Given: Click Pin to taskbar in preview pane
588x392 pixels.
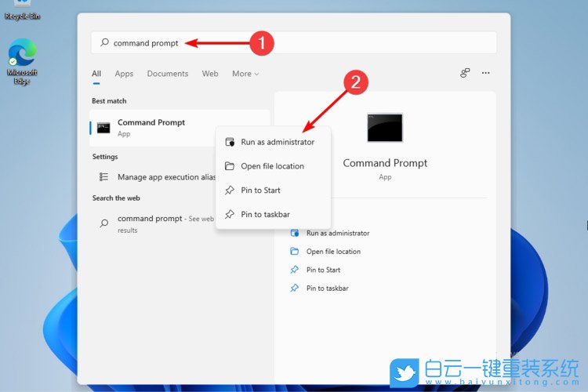Looking at the screenshot, I should 328,288.
